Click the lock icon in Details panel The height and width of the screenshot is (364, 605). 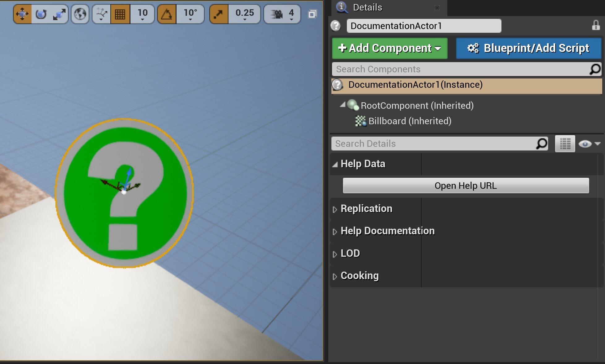pos(595,26)
